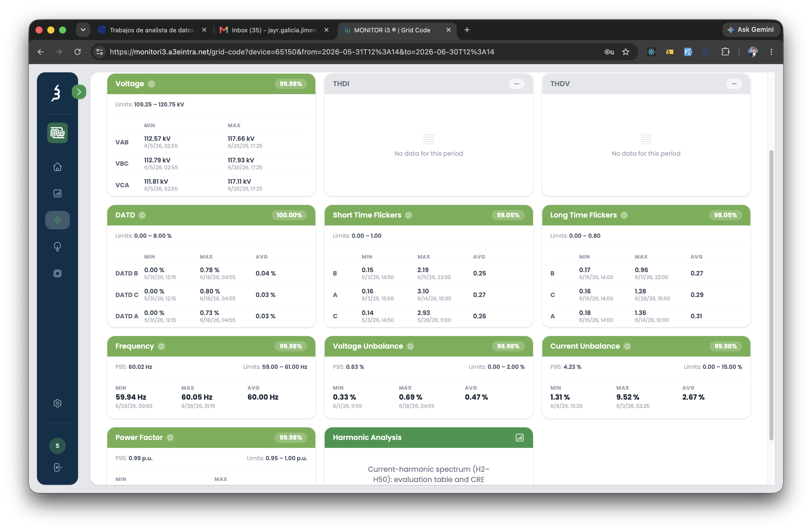
Task: Show info for Voltage Unbalance
Action: point(410,346)
